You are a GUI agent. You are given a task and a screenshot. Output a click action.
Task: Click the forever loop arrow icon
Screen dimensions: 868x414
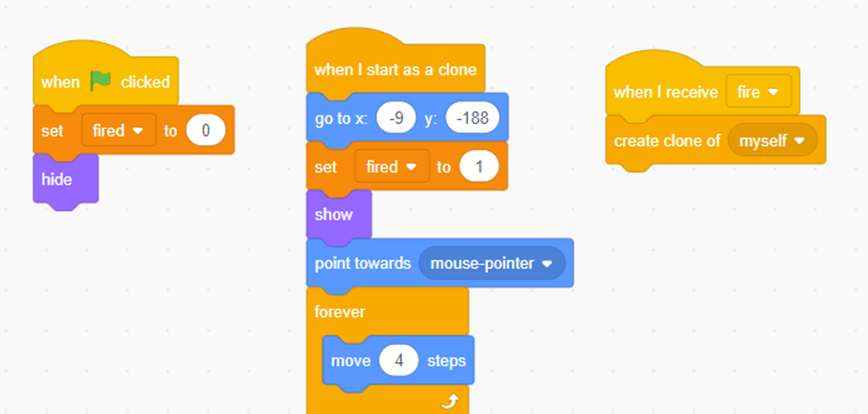(449, 402)
